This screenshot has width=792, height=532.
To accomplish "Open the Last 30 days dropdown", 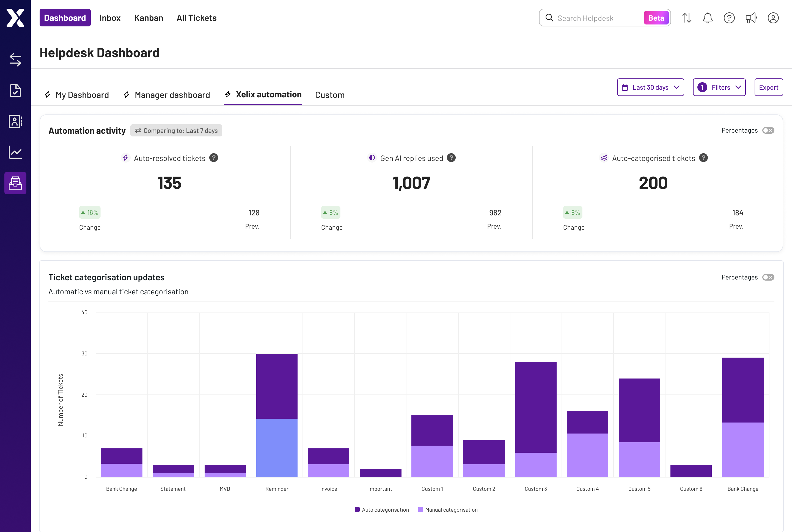I will (650, 87).
